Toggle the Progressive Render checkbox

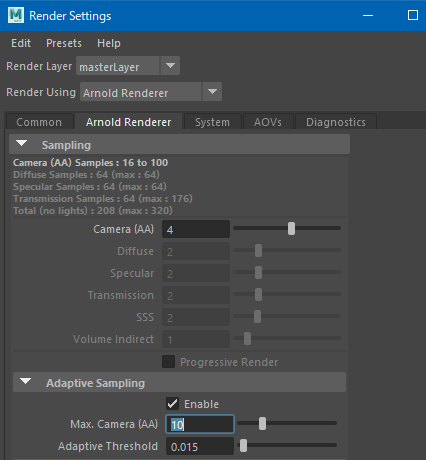coord(168,362)
